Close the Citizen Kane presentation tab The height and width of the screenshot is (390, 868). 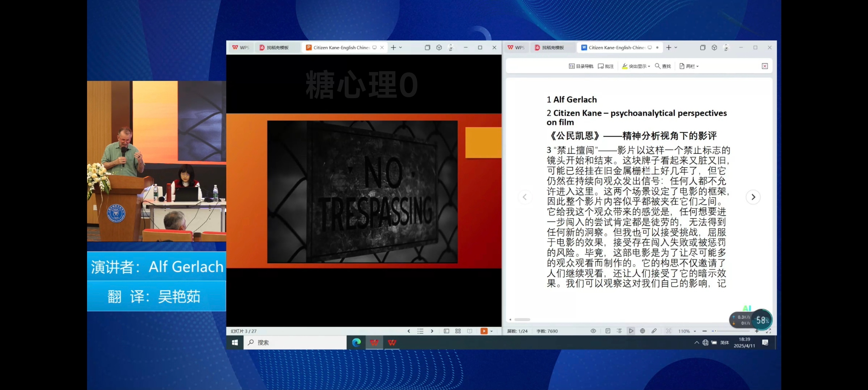pos(382,48)
